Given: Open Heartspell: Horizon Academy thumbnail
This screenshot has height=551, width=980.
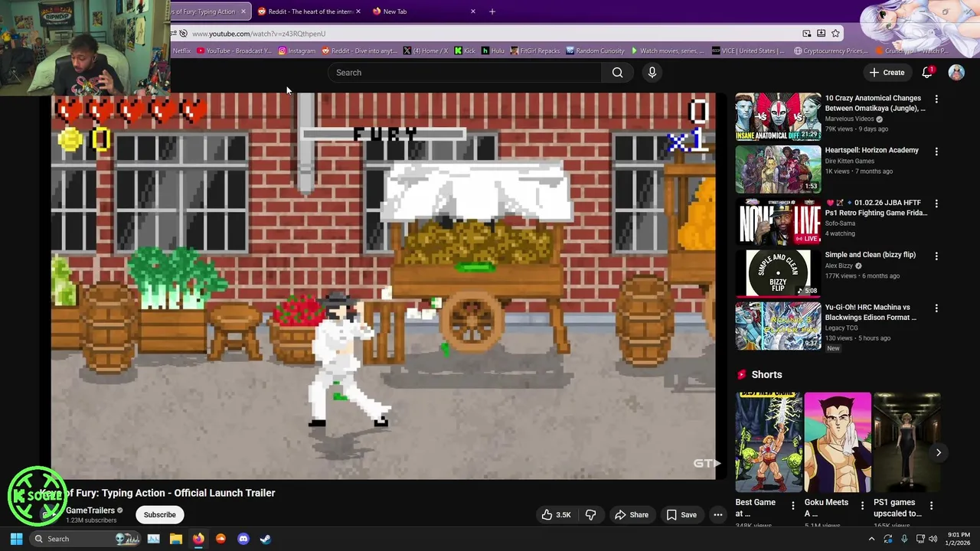Looking at the screenshot, I should (x=778, y=169).
